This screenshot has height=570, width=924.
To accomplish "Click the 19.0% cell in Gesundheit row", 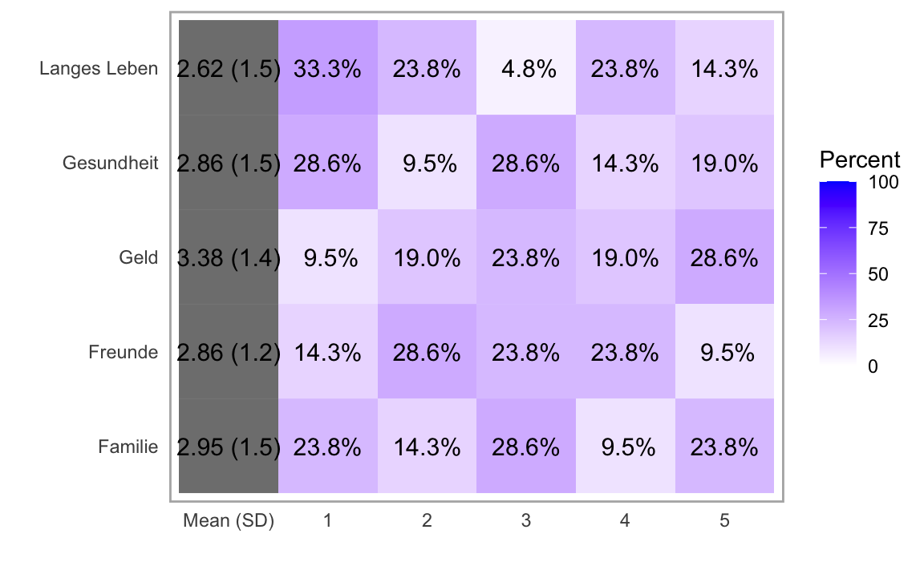I will point(724,164).
